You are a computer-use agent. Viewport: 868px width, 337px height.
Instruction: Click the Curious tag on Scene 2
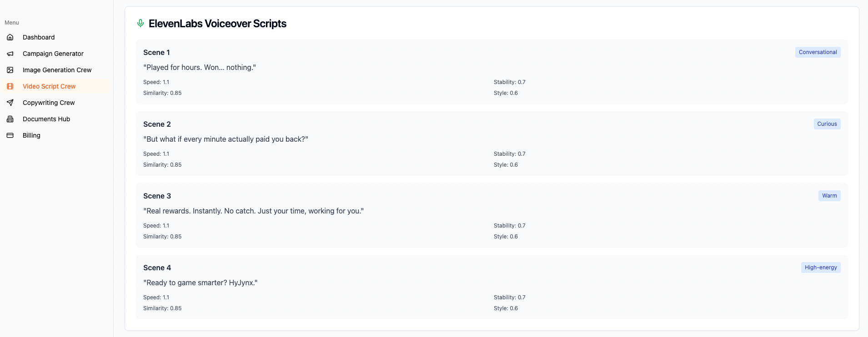[827, 124]
